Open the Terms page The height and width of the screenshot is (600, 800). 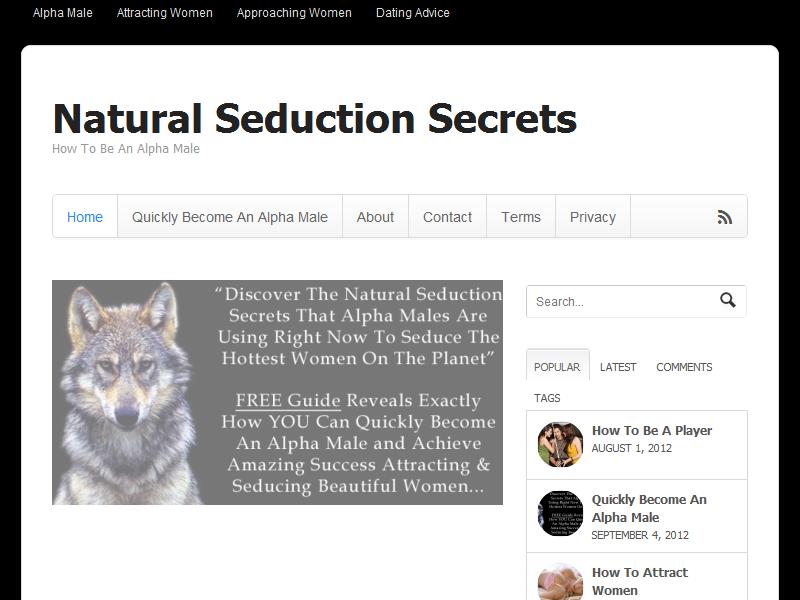[x=521, y=217]
